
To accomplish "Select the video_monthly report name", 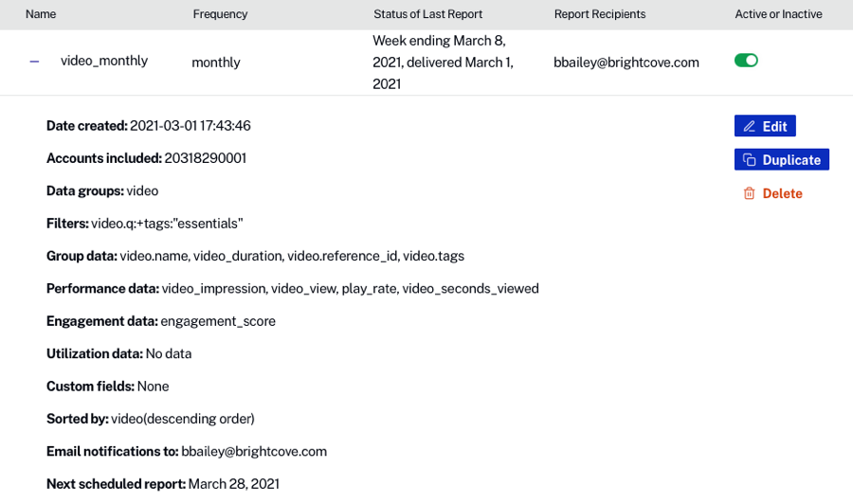I will [104, 61].
